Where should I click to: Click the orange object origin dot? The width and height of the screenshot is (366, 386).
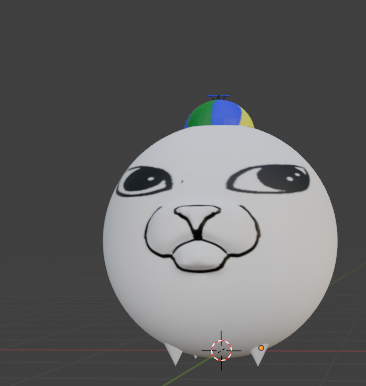(x=261, y=348)
